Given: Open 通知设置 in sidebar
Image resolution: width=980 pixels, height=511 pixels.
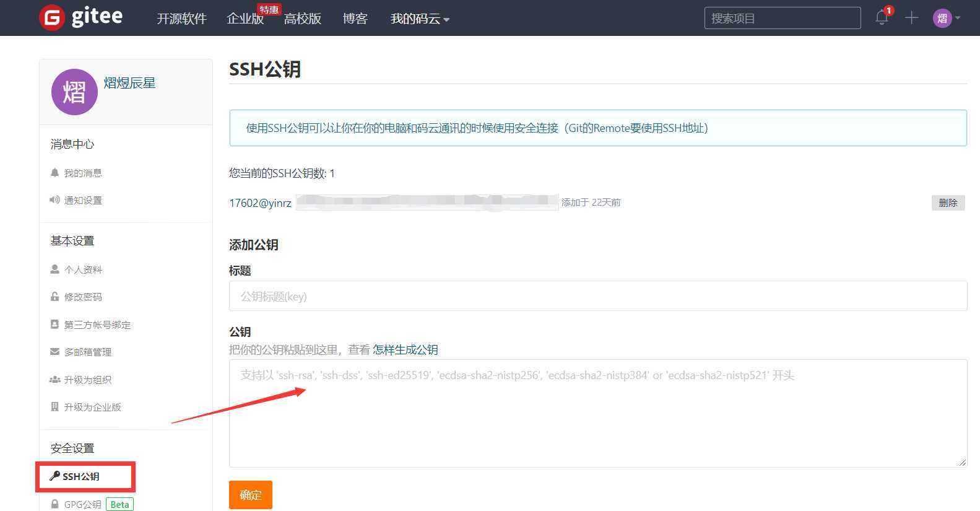Looking at the screenshot, I should [83, 200].
